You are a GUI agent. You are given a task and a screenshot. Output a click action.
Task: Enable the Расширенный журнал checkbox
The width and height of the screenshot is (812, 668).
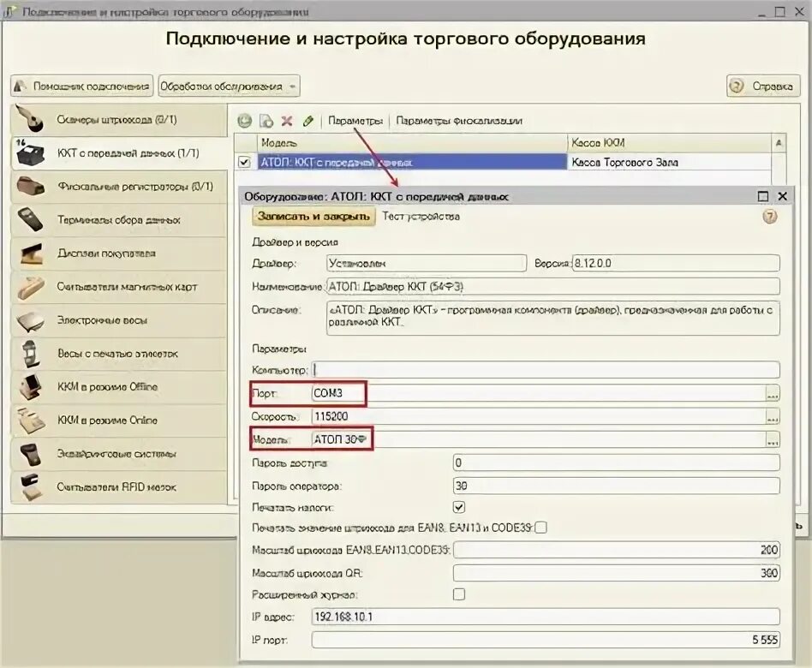(x=459, y=594)
